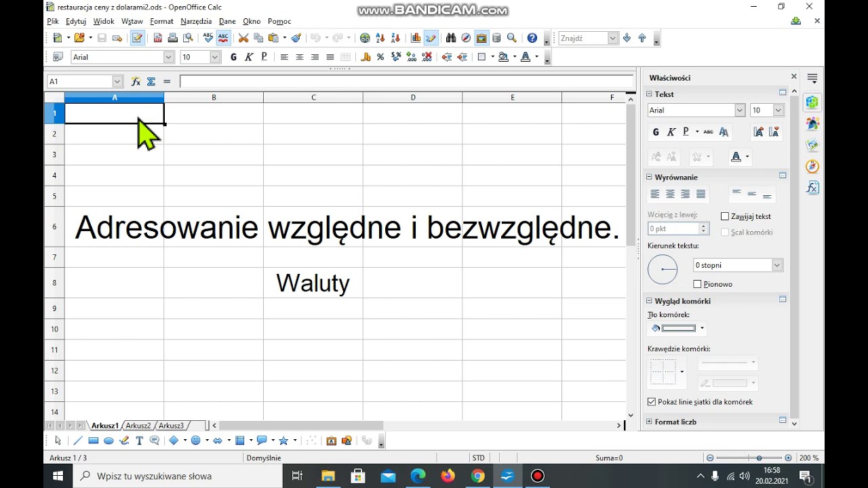Click the Copy icon in the toolbar
The width and height of the screenshot is (868, 488).
click(258, 38)
